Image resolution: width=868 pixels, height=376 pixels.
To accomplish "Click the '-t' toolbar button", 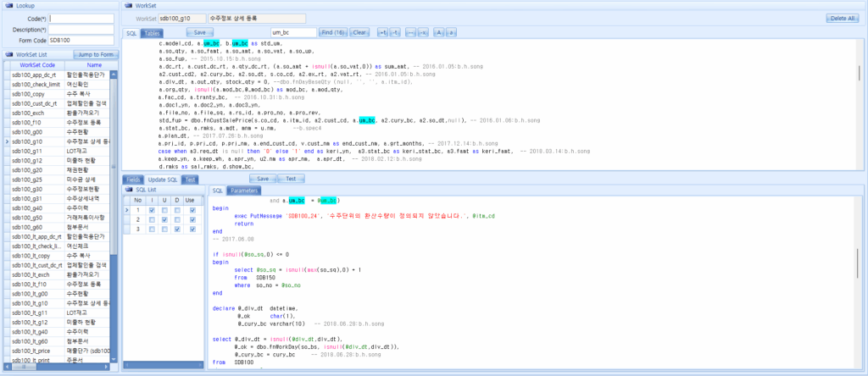I will (396, 32).
